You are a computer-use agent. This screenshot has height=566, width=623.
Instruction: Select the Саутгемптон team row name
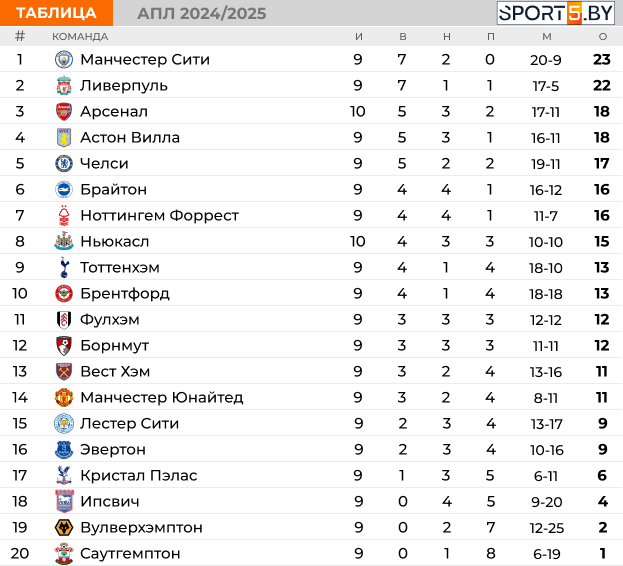pos(130,553)
